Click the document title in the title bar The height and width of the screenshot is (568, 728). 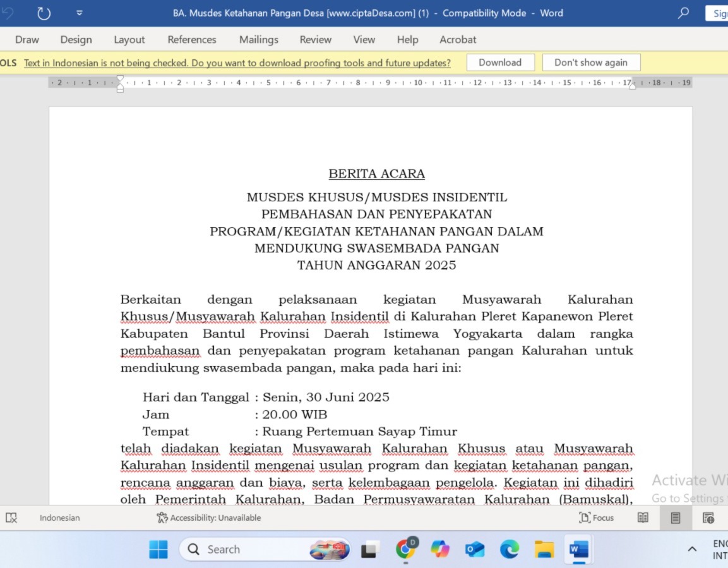point(367,13)
